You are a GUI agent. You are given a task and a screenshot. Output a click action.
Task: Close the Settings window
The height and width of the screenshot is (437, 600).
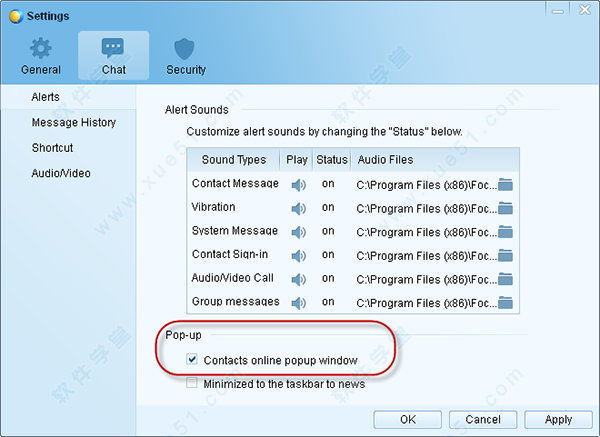point(584,10)
